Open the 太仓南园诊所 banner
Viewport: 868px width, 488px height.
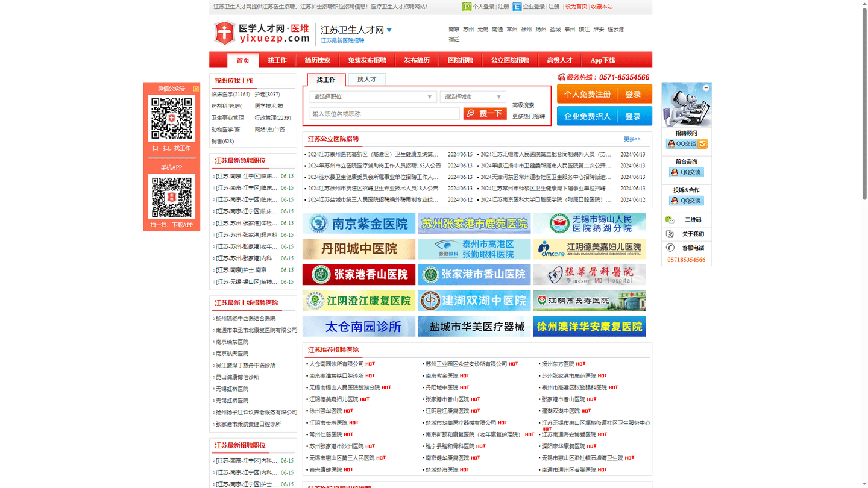359,327
